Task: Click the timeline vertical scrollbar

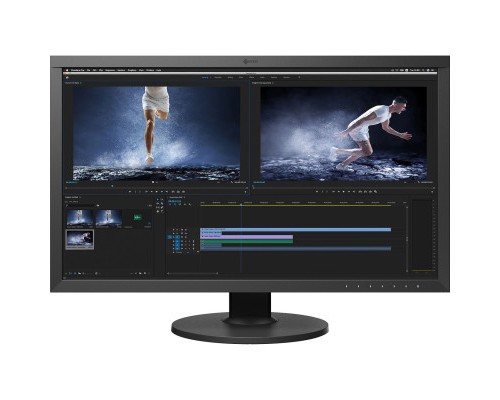Action: tap(407, 238)
